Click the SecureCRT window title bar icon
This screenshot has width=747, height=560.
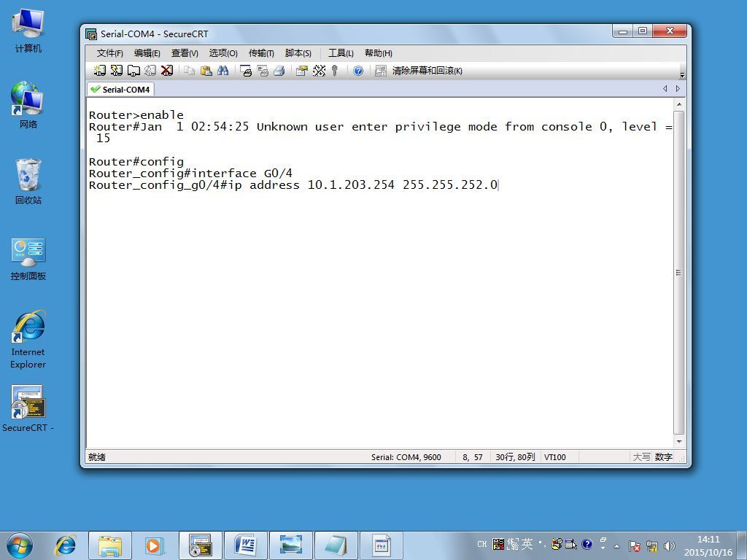coord(91,34)
